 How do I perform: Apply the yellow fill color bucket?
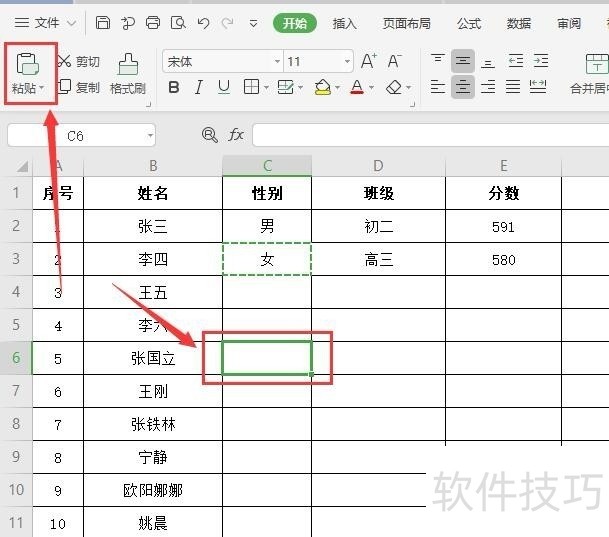tap(323, 87)
